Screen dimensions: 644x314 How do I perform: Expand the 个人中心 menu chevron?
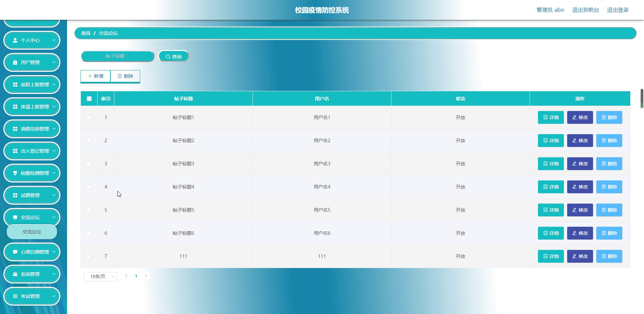tap(54, 40)
